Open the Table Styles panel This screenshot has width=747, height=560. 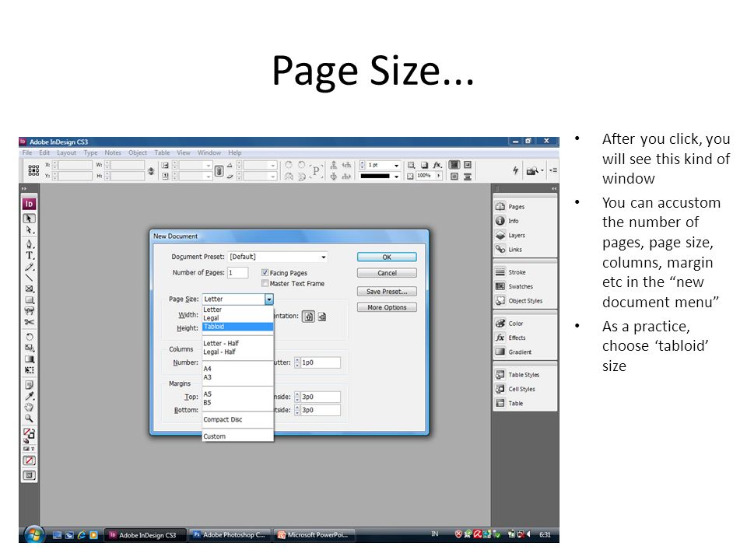[524, 375]
